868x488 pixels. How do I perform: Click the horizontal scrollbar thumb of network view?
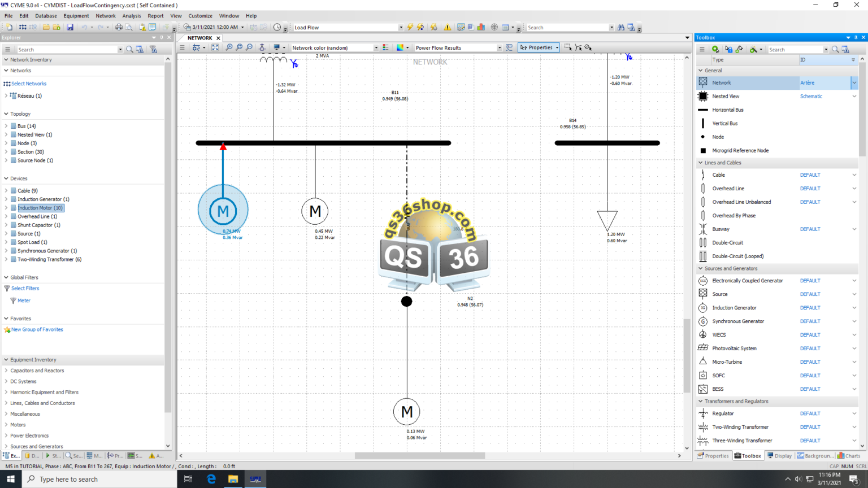point(420,456)
